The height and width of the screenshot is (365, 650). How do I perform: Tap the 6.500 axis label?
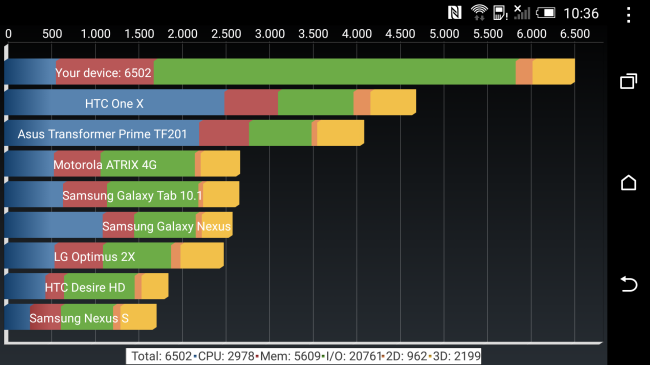coord(575,34)
